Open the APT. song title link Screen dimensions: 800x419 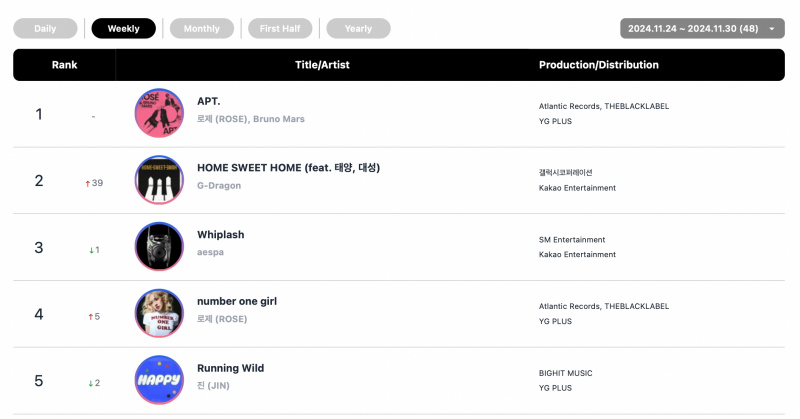click(x=209, y=101)
